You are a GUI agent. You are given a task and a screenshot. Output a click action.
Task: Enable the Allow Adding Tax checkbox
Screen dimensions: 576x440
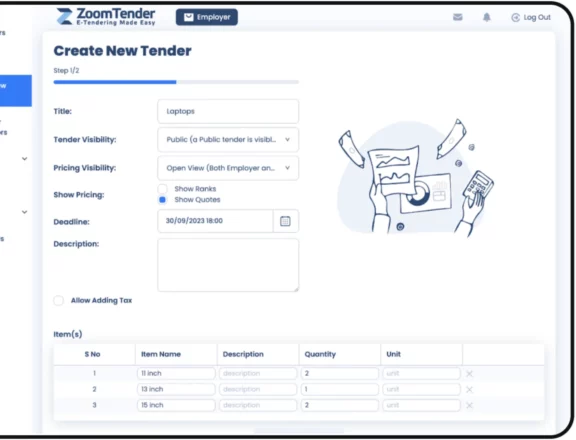pyautogui.click(x=58, y=300)
